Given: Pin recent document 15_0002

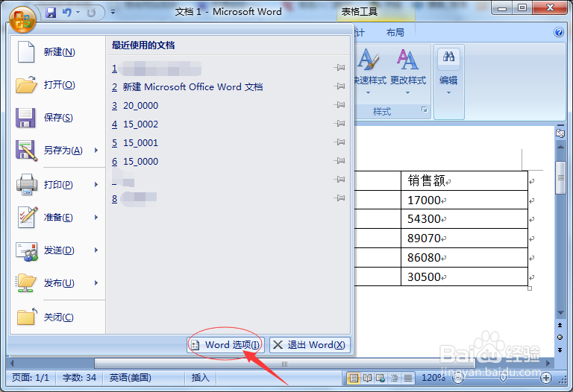Looking at the screenshot, I should (x=339, y=124).
